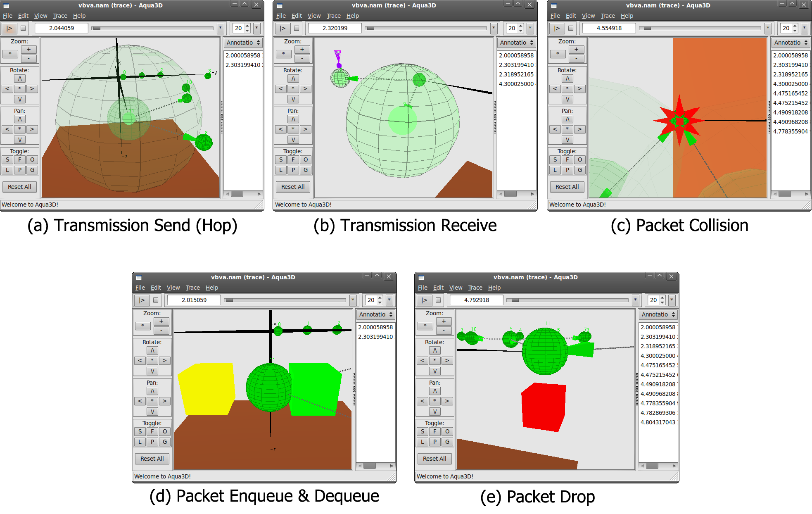This screenshot has height=514, width=812.
Task: Click Reset All in the 2.015059 window
Action: tap(152, 459)
